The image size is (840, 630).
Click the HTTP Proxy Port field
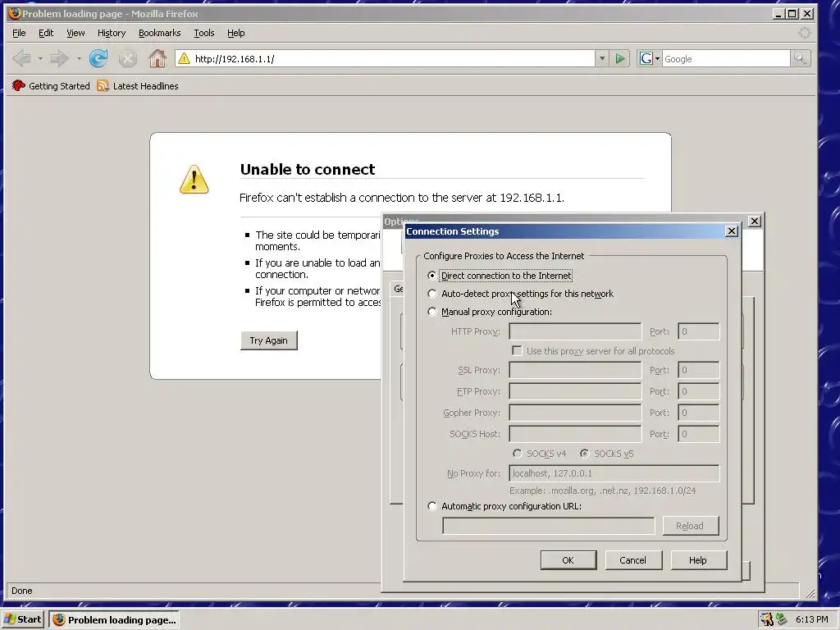pyautogui.click(x=698, y=331)
